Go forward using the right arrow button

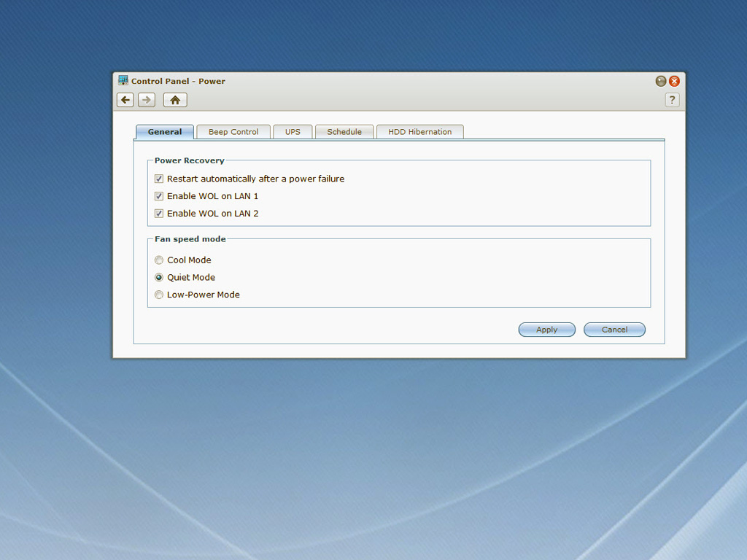147,100
